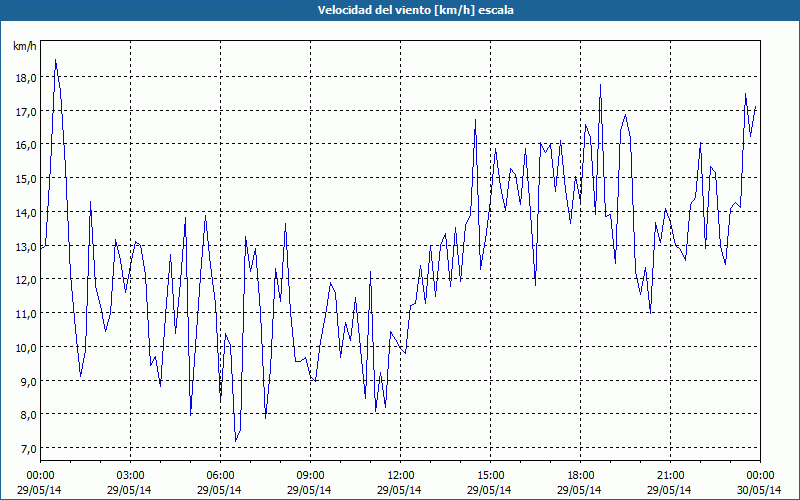Click the '11,0' y-axis value
800x500 pixels.
26,314
